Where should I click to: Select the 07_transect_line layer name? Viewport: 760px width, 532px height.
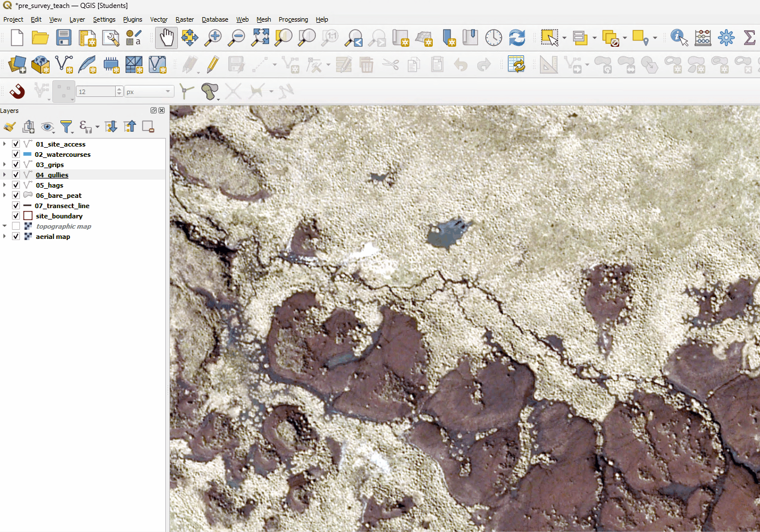pyautogui.click(x=62, y=206)
